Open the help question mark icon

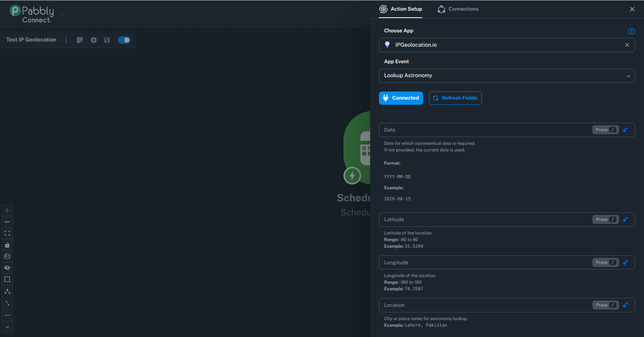(x=632, y=31)
